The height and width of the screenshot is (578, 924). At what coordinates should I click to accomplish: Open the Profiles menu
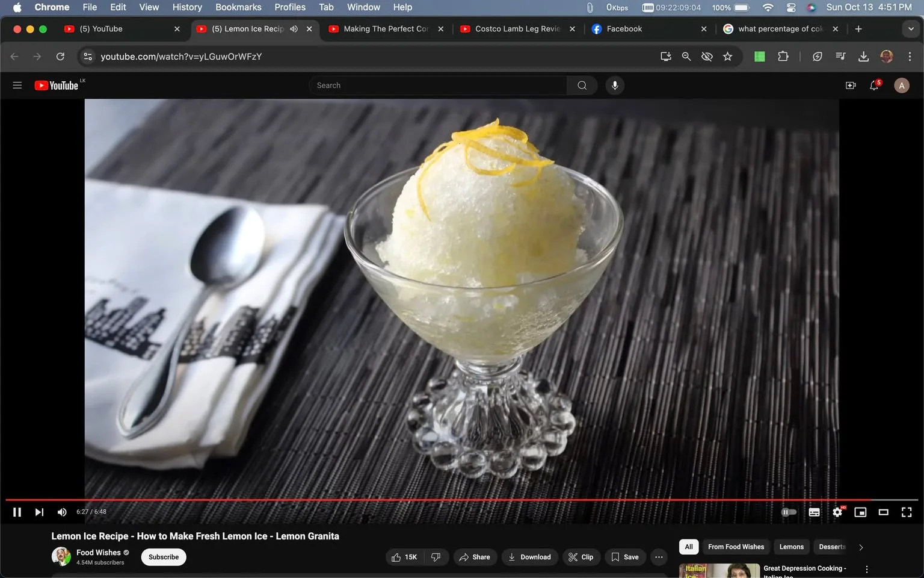[x=290, y=7]
